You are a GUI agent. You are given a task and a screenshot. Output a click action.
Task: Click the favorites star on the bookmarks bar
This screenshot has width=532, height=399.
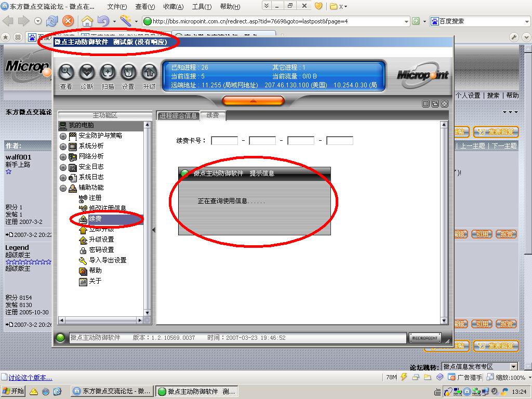6,37
